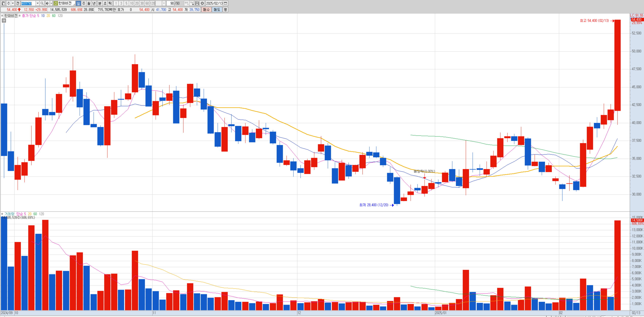Select 초 second chart period
The height and width of the screenshot is (317, 644).
105,3
